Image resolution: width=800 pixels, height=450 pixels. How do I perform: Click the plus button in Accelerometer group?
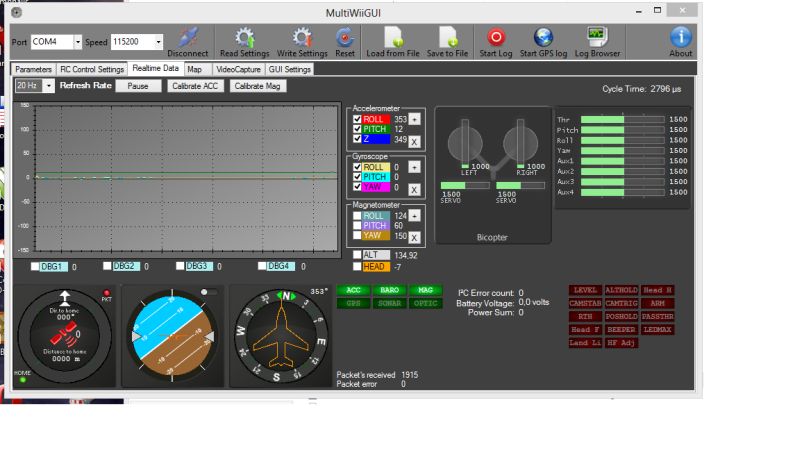point(414,119)
